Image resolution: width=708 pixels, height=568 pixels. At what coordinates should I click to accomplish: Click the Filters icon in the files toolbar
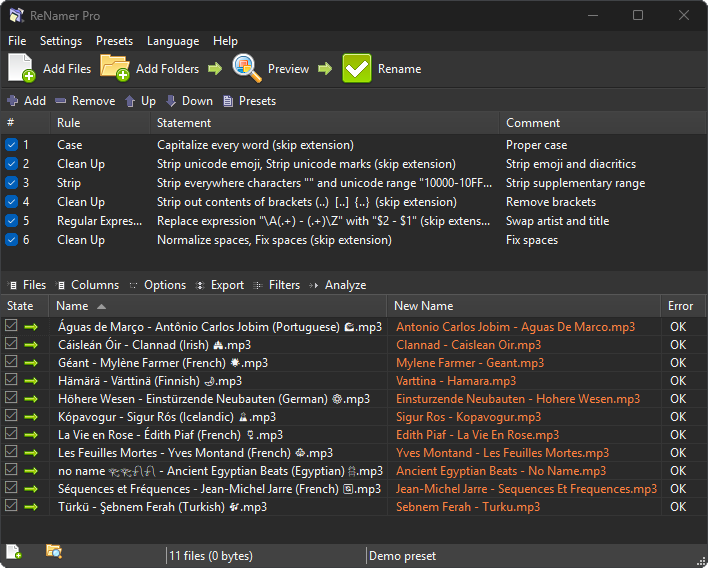pyautogui.click(x=258, y=285)
